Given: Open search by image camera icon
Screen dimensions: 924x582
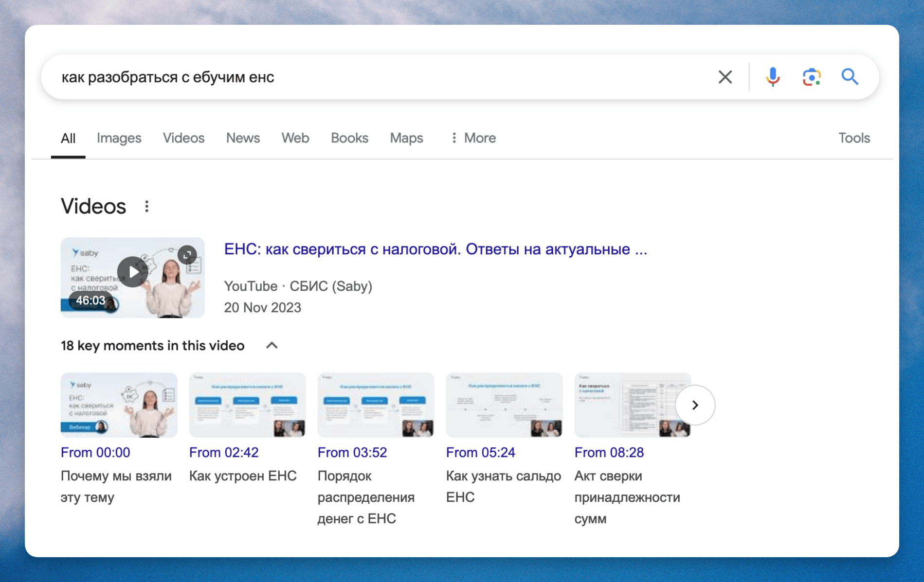Looking at the screenshot, I should click(811, 77).
